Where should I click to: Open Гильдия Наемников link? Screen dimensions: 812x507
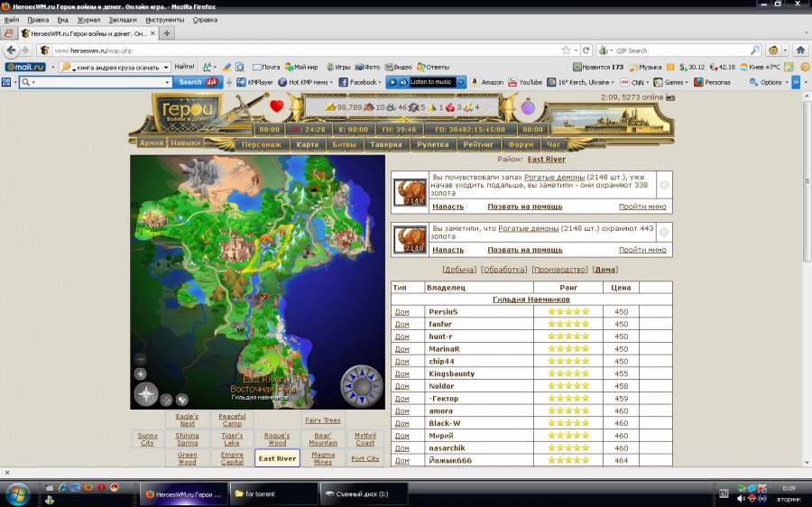531,300
